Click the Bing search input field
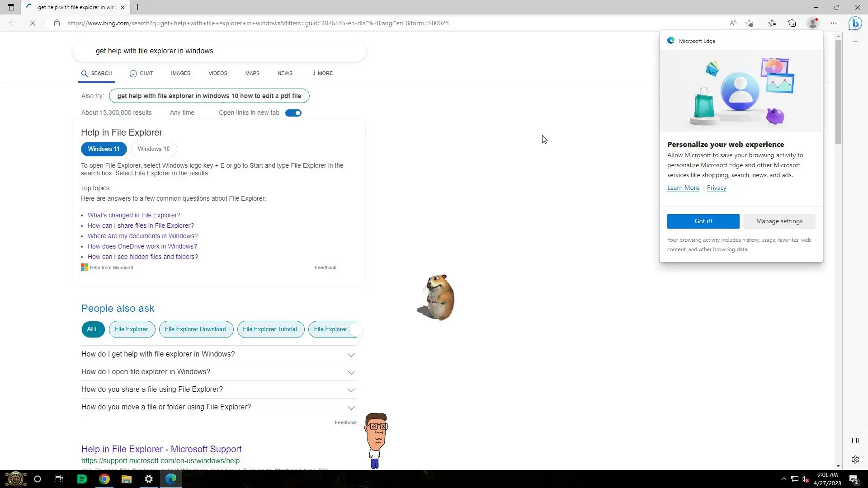 point(217,51)
